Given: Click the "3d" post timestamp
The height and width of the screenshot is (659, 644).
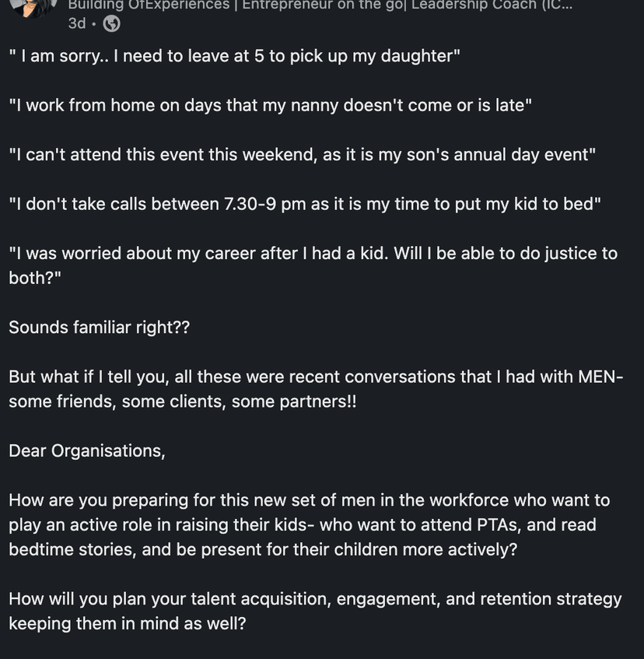Looking at the screenshot, I should coord(76,24).
